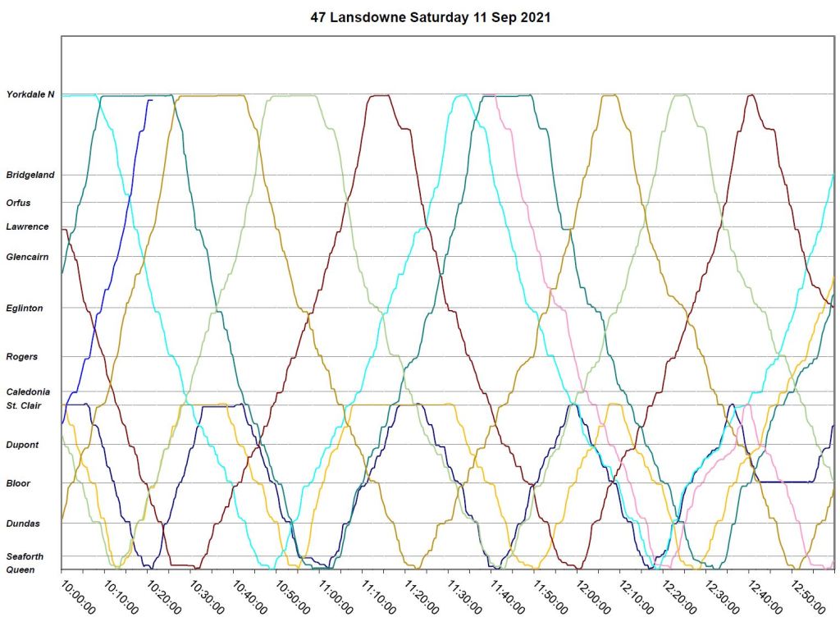Click the Queen axis label
Image resolution: width=840 pixels, height=622 pixels.
point(21,569)
